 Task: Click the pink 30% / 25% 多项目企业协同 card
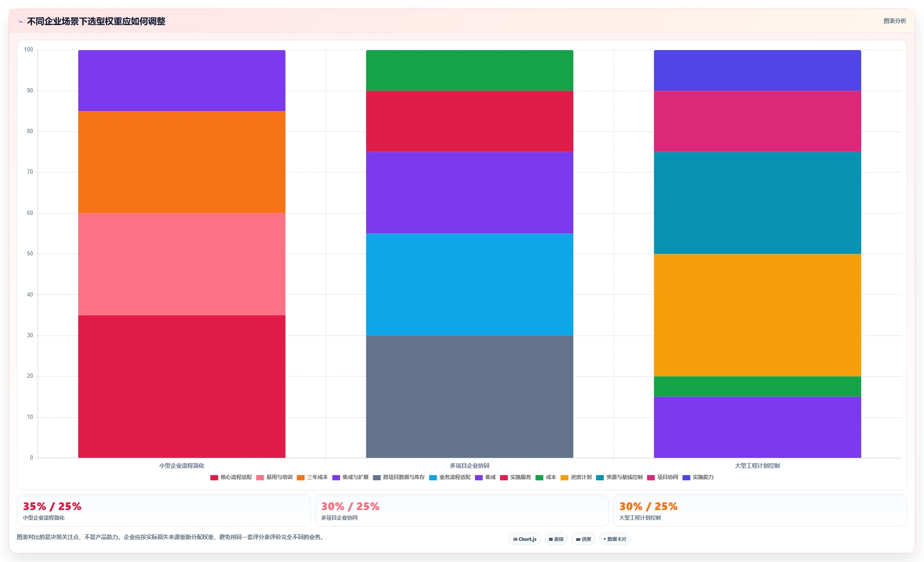pos(462,511)
